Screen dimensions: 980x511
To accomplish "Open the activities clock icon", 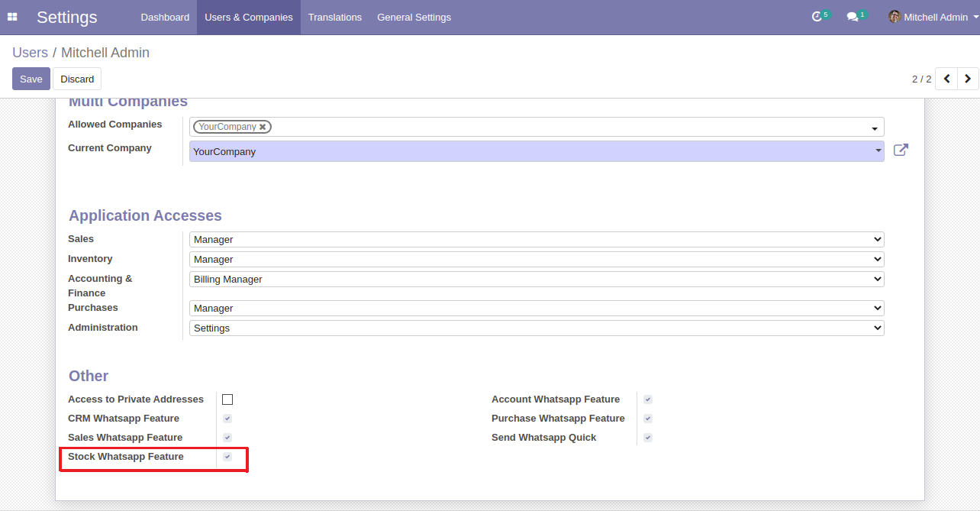I will (x=817, y=17).
